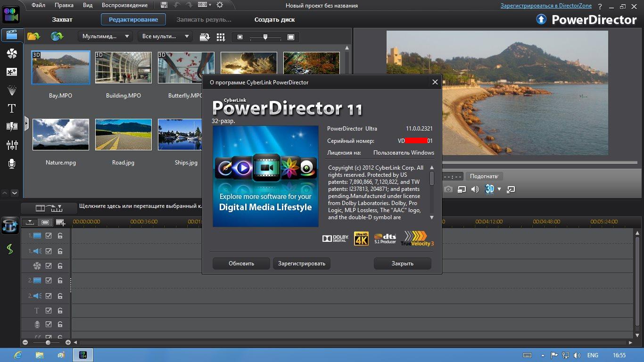Click the Редактирование tab button
The width and height of the screenshot is (644, 362).
(133, 20)
